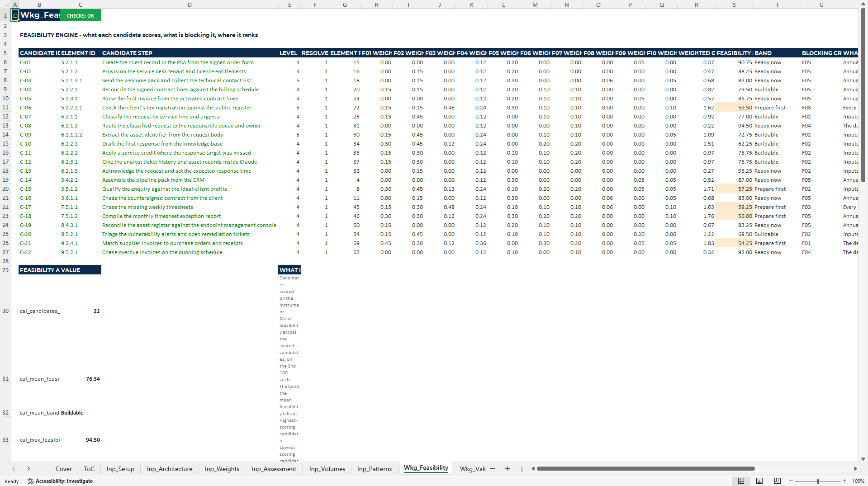The image size is (868, 486).
Task: Select feasibility score 94.50 in row 13
Action: click(734, 126)
